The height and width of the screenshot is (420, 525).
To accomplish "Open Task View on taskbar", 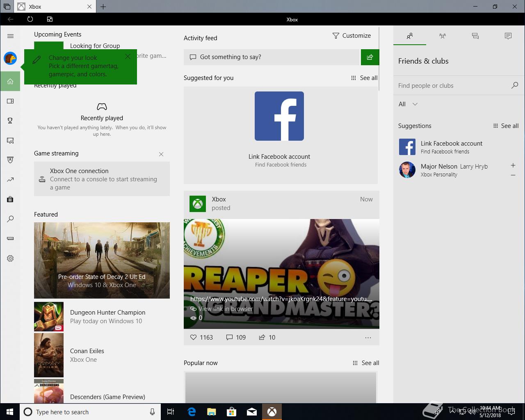I will point(171,412).
